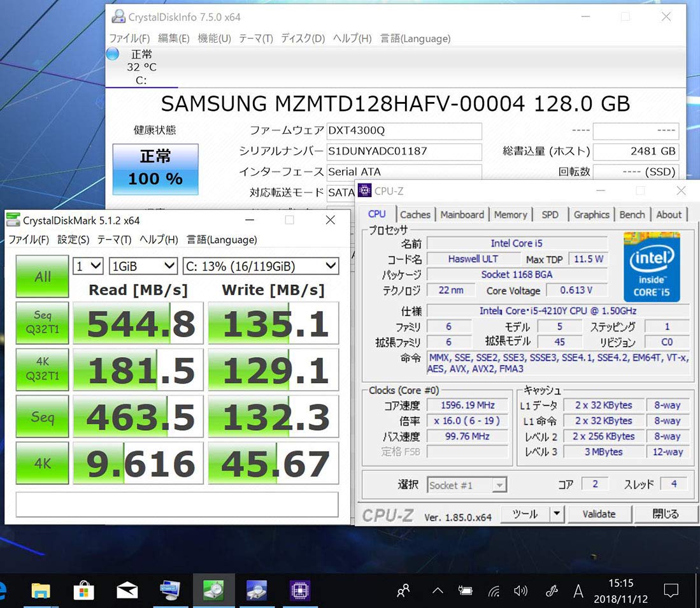Show hidden system tray icons

point(437,591)
